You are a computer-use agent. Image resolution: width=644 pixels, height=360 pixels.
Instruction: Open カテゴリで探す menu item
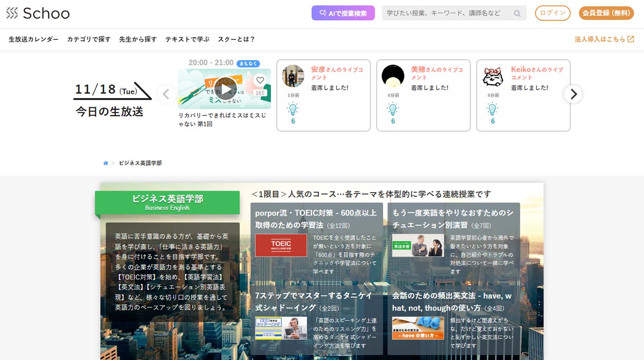(x=89, y=39)
